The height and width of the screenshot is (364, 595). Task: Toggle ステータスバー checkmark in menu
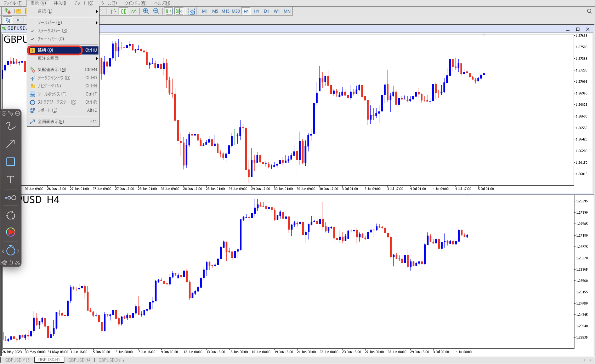tap(52, 31)
